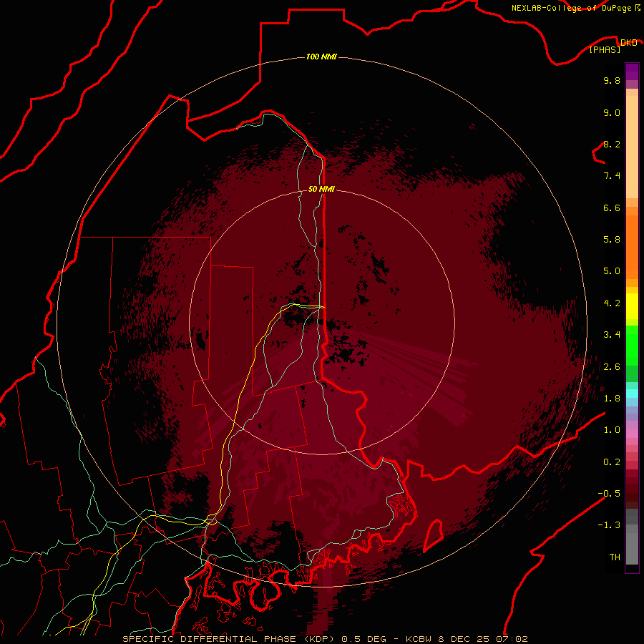Click the TH legend label

tap(615, 557)
